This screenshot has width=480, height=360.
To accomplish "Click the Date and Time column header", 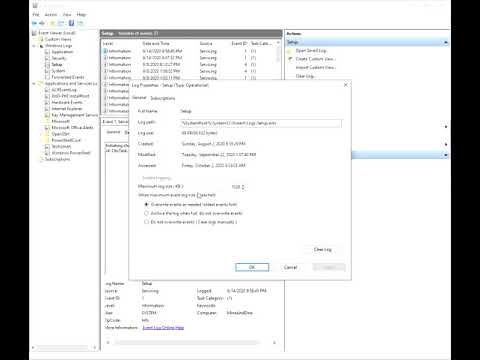I will coord(156,44).
